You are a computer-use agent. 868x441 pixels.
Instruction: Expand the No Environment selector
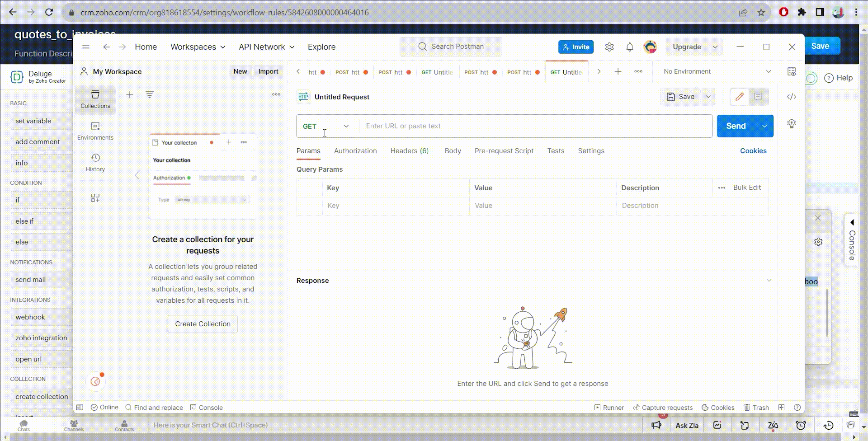tap(717, 71)
